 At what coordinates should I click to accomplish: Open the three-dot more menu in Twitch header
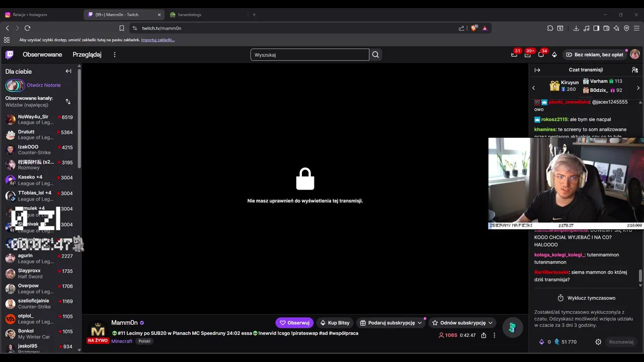click(x=115, y=55)
